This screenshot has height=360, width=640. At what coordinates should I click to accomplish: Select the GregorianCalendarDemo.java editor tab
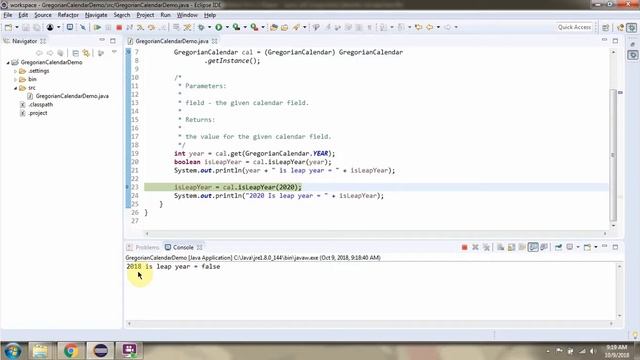(172, 41)
